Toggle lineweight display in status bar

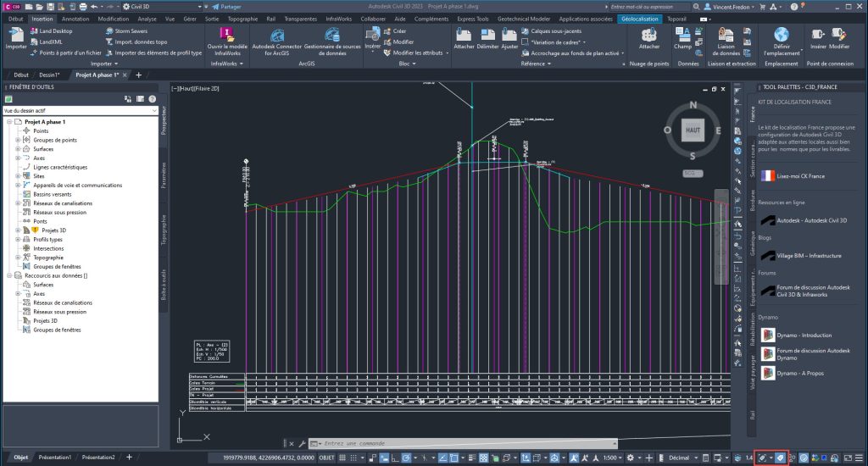pyautogui.click(x=472, y=458)
